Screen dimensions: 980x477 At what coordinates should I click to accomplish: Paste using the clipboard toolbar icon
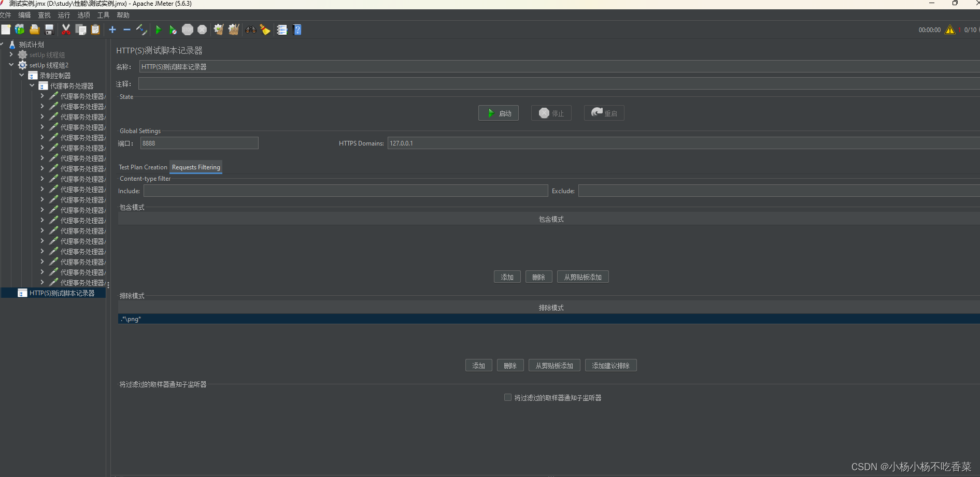pyautogui.click(x=95, y=30)
